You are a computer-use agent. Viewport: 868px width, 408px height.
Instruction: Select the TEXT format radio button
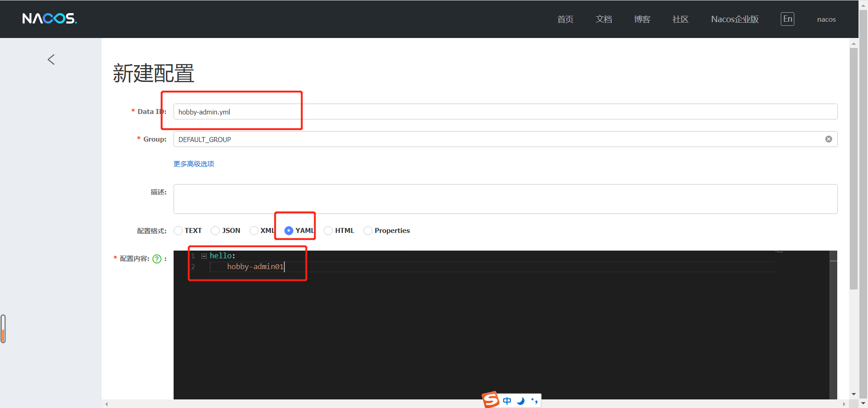[178, 231]
